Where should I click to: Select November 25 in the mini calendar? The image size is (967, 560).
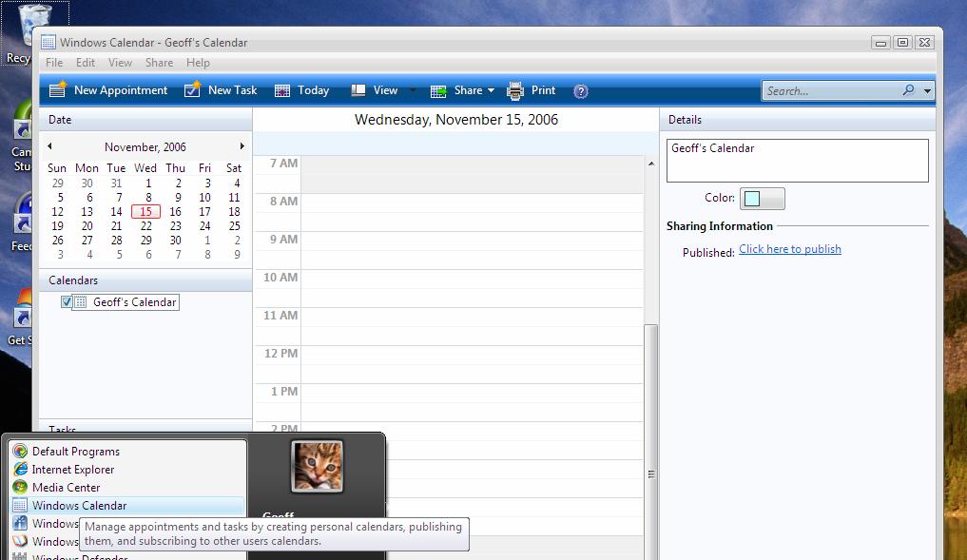point(234,225)
